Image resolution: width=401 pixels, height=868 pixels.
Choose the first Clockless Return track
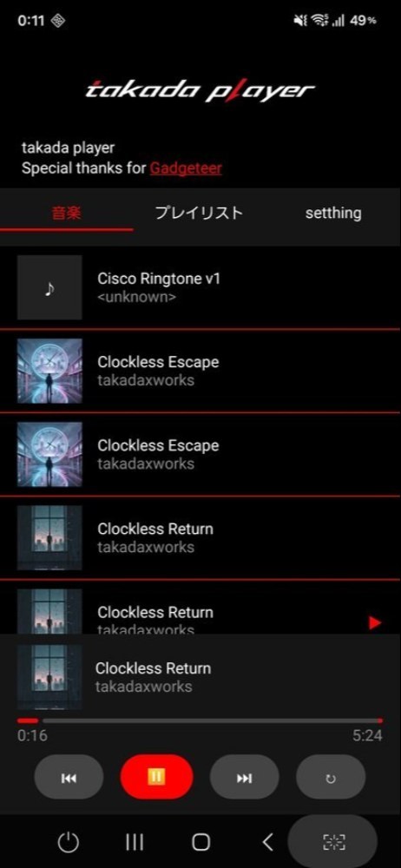(x=200, y=538)
